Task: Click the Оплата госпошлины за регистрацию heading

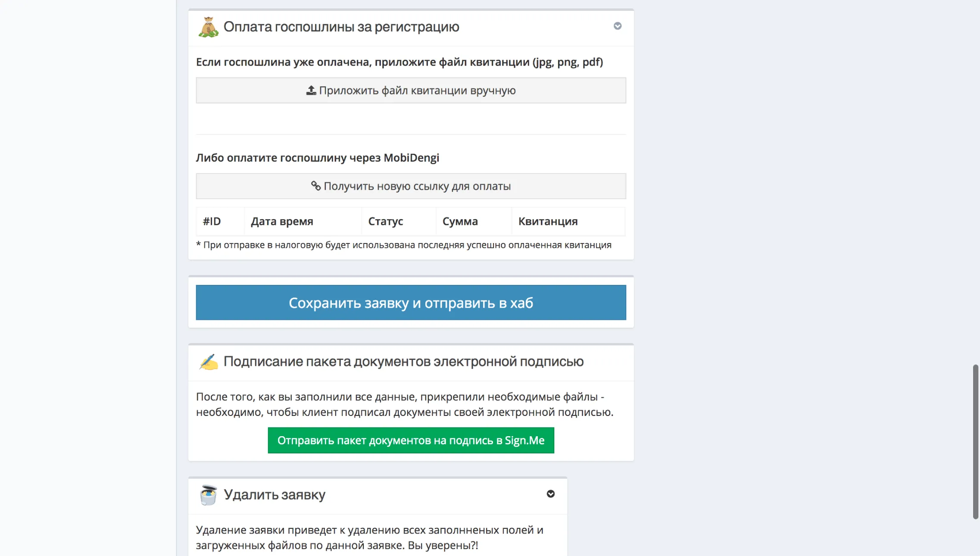Action: point(341,27)
